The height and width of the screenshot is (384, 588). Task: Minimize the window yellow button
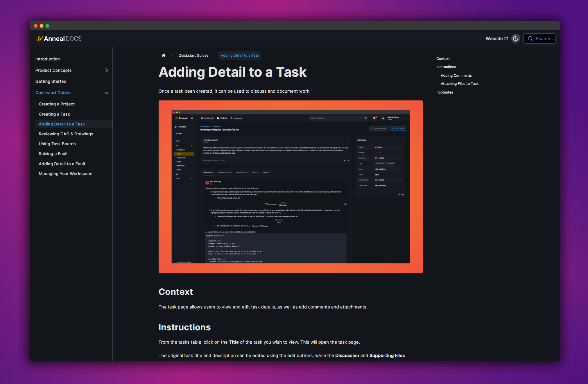coord(42,26)
